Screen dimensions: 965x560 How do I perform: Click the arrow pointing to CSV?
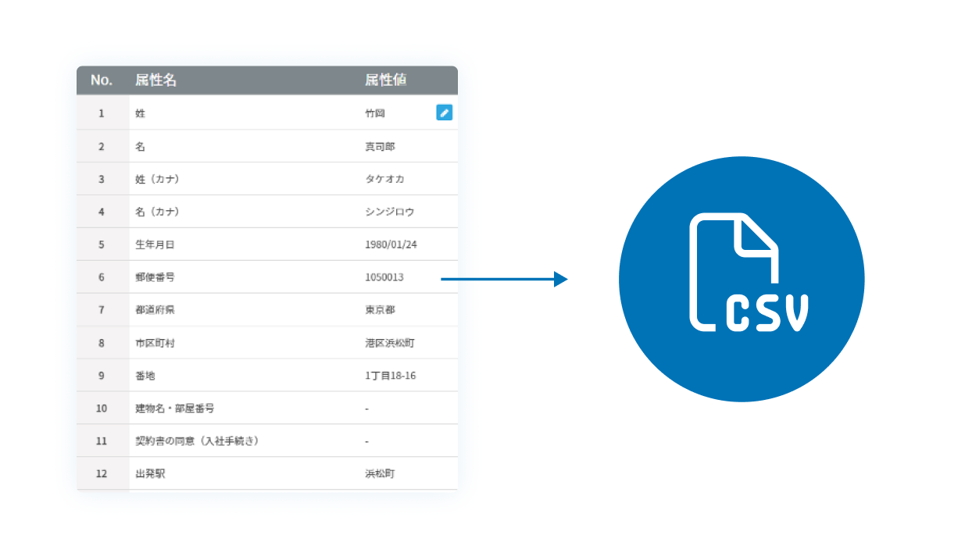(x=504, y=279)
